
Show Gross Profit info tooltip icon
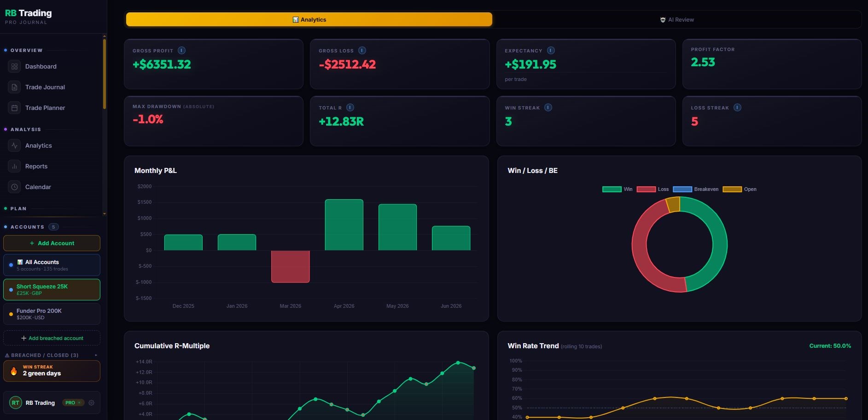[x=181, y=51]
